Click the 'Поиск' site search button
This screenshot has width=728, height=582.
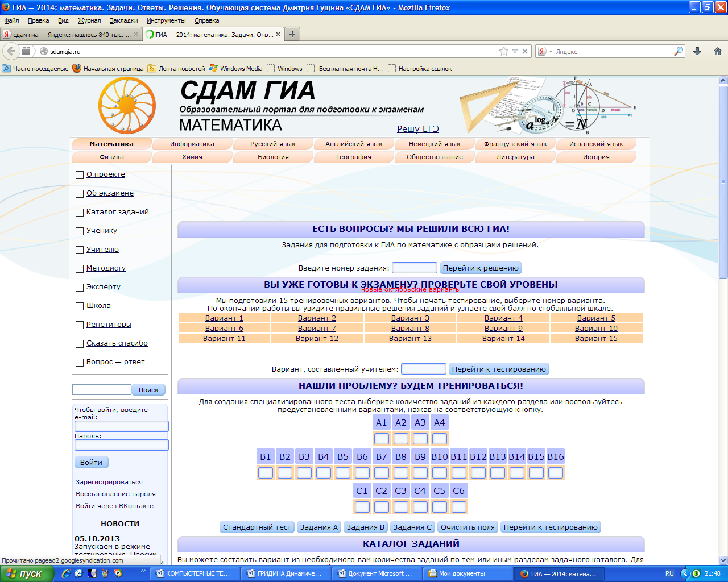click(148, 389)
